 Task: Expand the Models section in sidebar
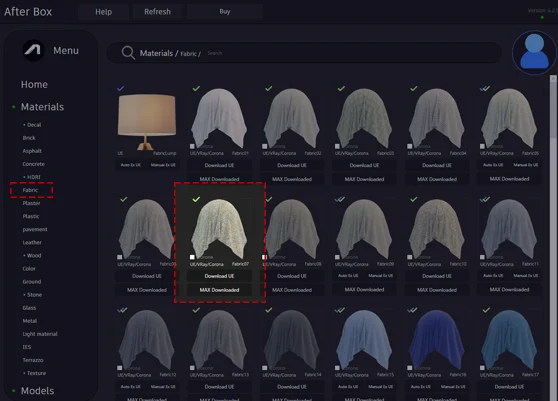[37, 391]
